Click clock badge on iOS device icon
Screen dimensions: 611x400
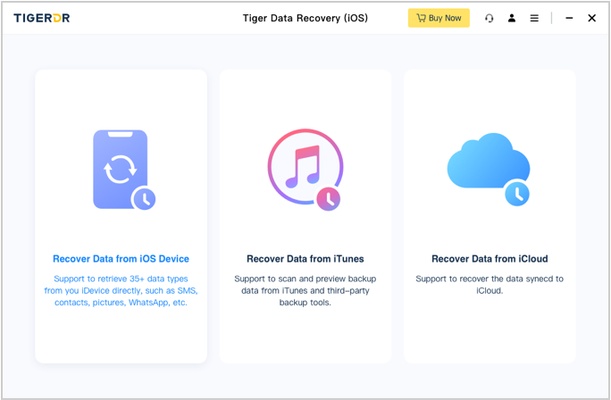144,199
